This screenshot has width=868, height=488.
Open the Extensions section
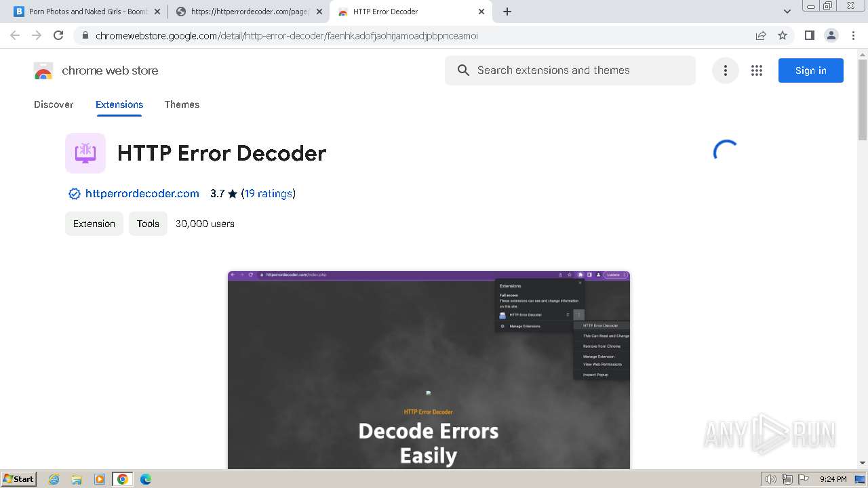pyautogui.click(x=119, y=104)
